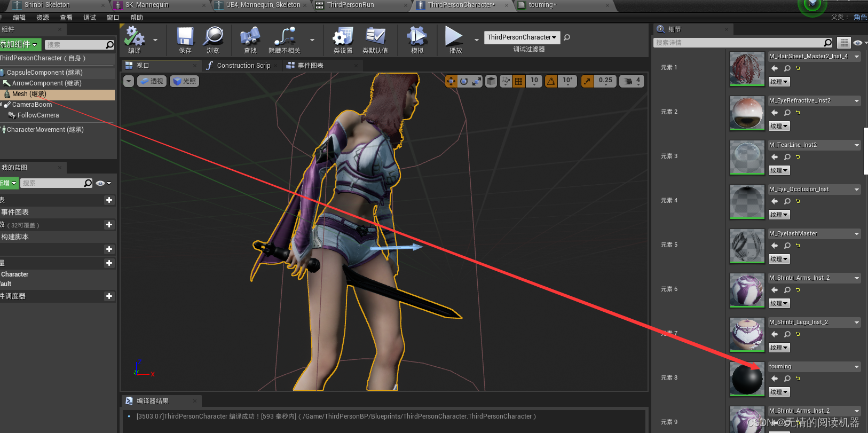
Task: Open 窗口 window menu
Action: [x=113, y=18]
